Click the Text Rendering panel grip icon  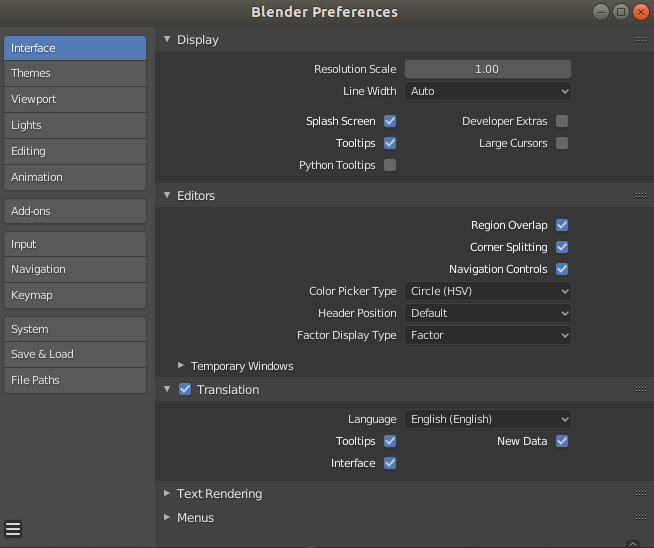coord(640,494)
